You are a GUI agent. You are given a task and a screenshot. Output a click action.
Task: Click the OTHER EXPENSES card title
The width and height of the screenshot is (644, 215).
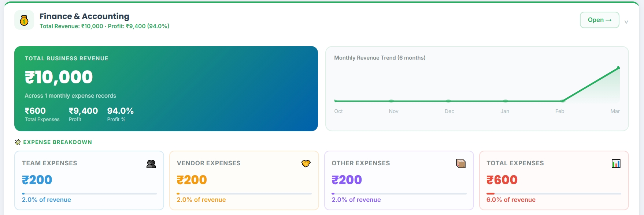coord(361,163)
